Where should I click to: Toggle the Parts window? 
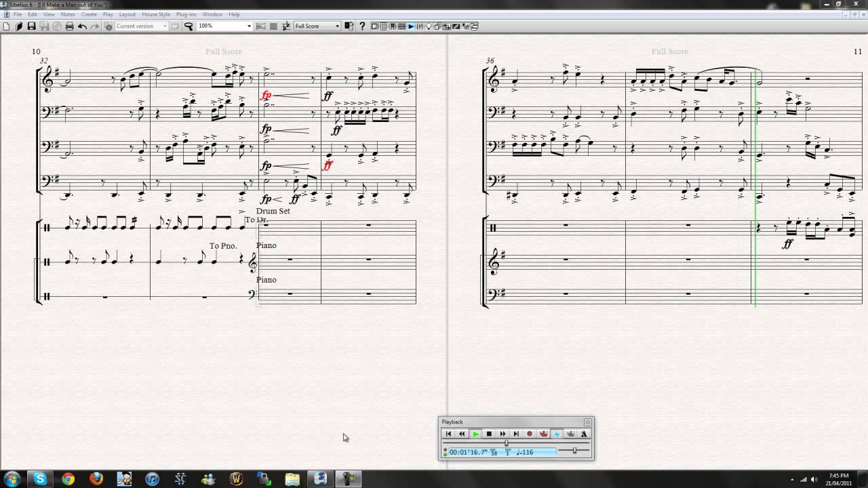438,26
